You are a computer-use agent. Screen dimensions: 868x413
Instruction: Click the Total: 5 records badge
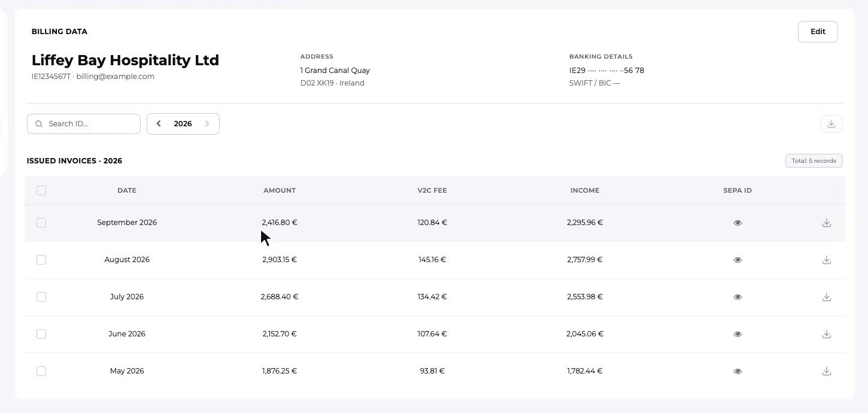tap(814, 161)
